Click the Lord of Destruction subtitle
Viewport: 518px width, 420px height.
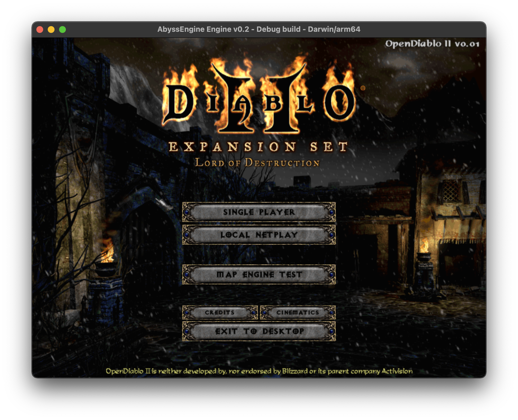click(258, 163)
